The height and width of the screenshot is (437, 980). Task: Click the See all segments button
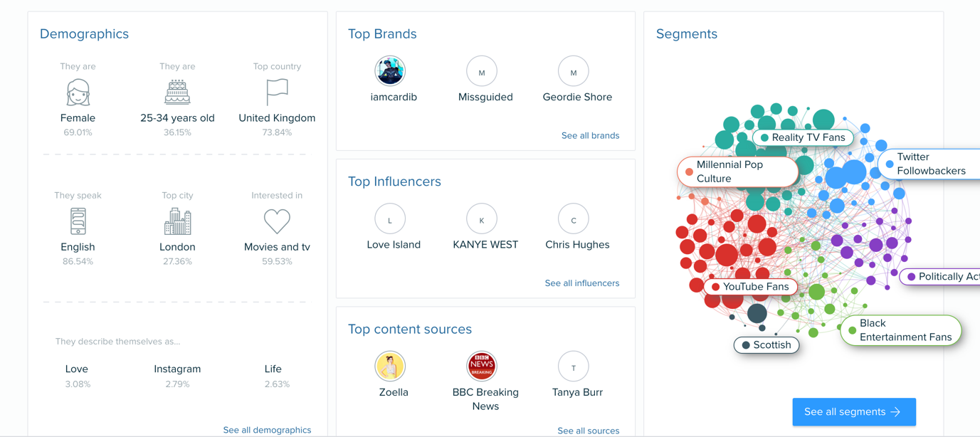coord(854,412)
